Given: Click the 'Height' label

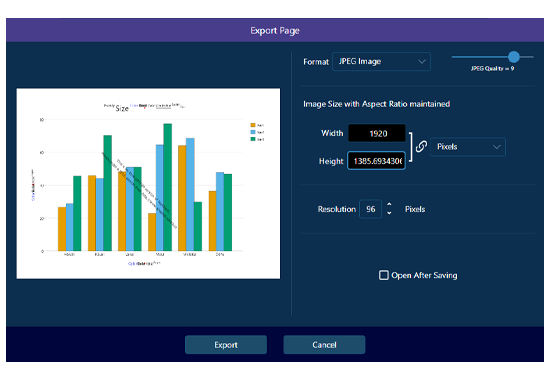Looking at the screenshot, I should click(x=331, y=161).
